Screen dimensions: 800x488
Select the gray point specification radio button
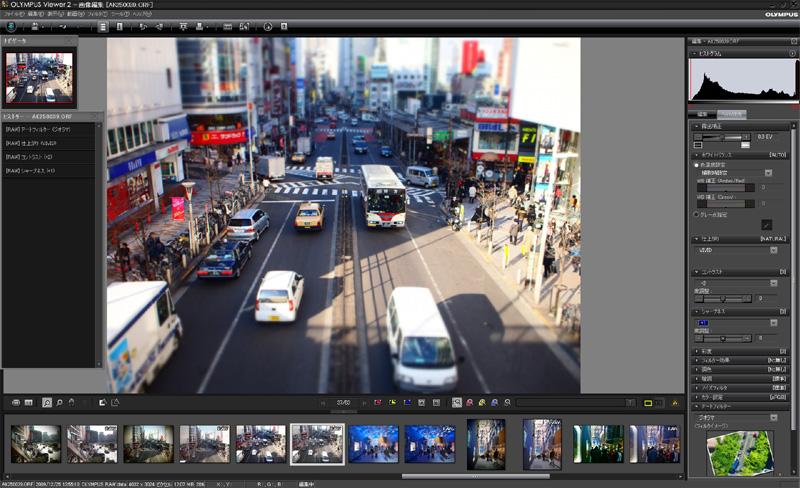pyautogui.click(x=697, y=214)
